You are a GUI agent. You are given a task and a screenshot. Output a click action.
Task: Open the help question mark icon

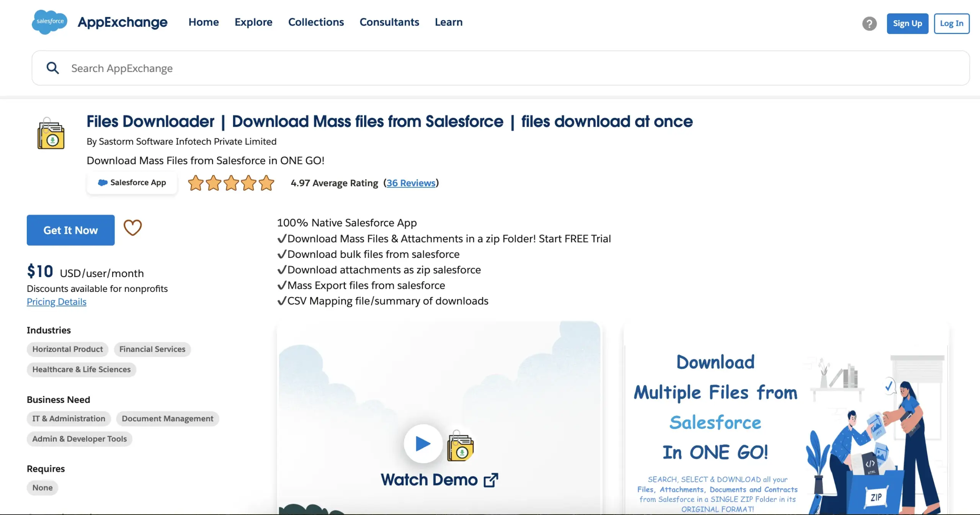pos(869,24)
